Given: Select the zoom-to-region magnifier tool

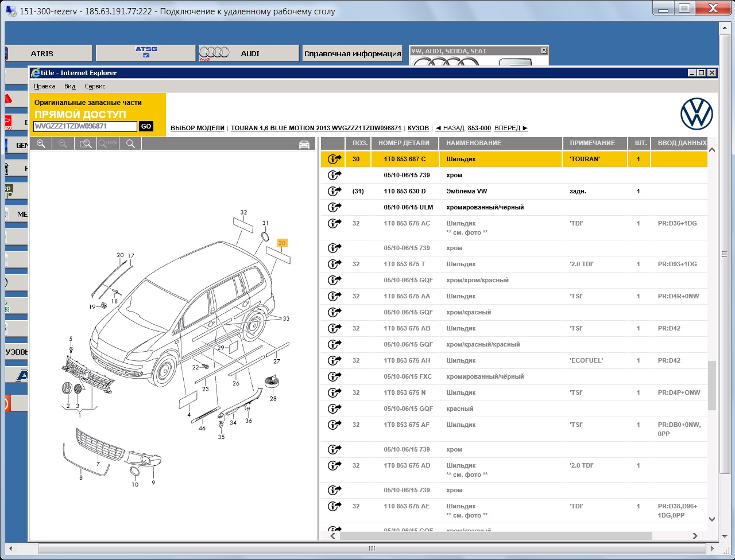Looking at the screenshot, I should pyautogui.click(x=86, y=143).
